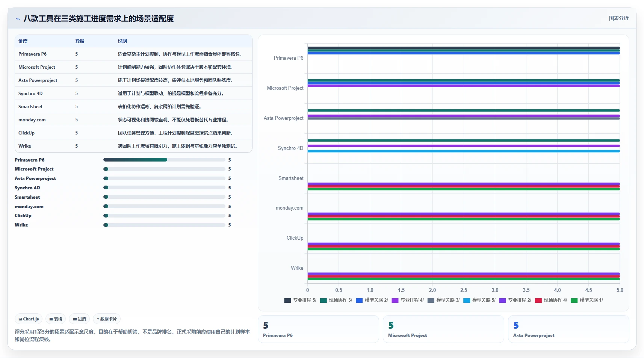The height and width of the screenshot is (358, 644).
Task: Click the Asta Powerproject progress bar
Action: tap(164, 178)
